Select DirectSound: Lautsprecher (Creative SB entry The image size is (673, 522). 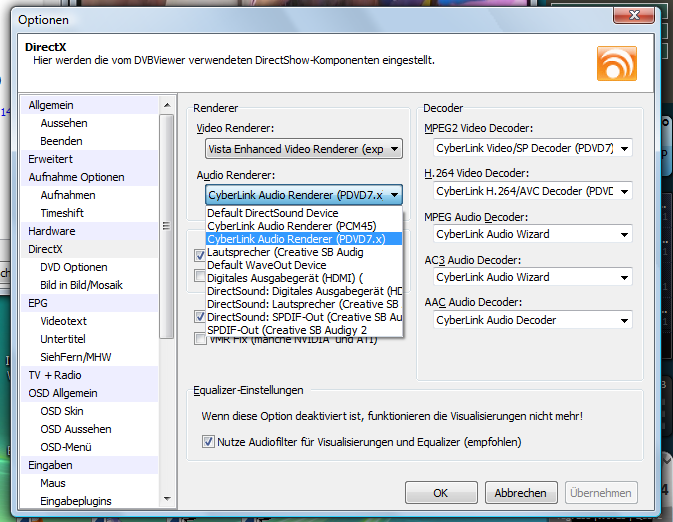click(304, 304)
